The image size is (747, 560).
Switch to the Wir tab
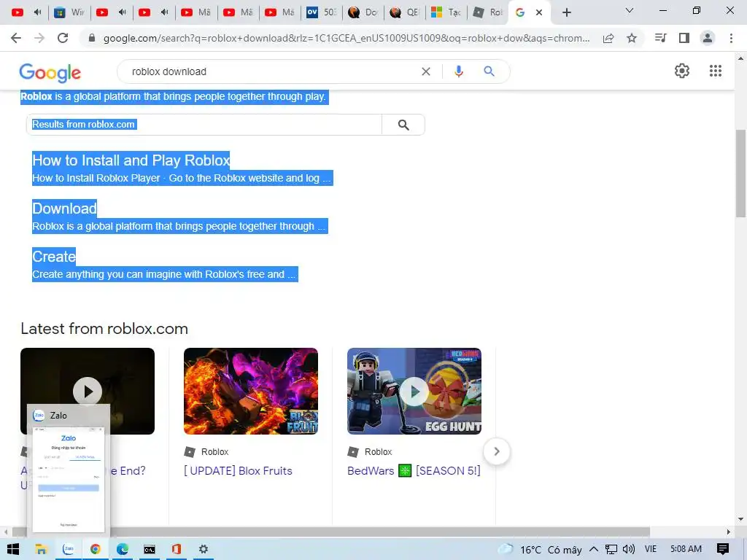tap(69, 12)
